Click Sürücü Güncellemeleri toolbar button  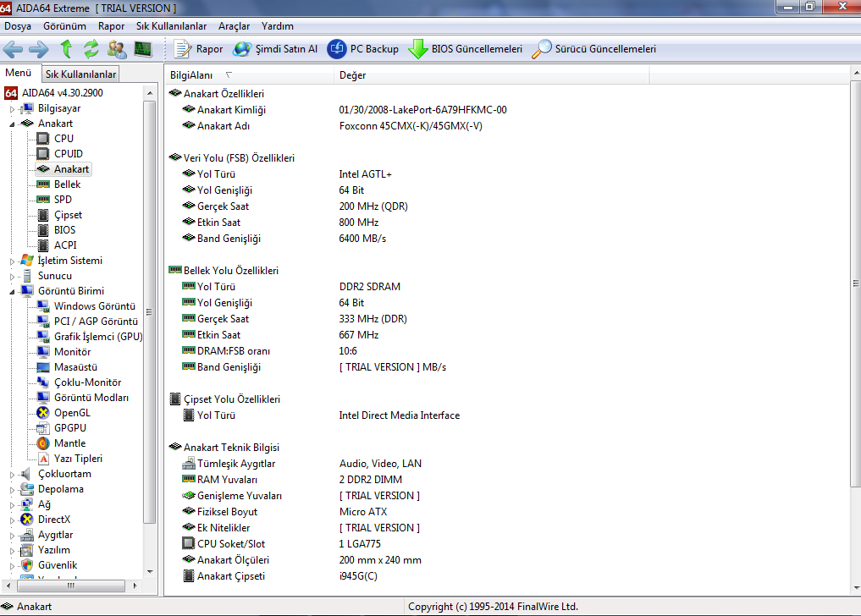click(594, 49)
